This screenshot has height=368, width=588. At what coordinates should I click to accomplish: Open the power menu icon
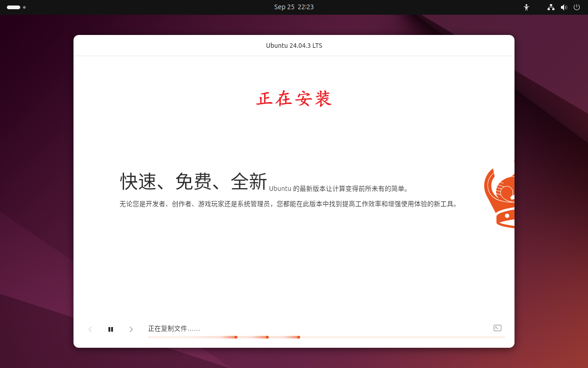coord(577,7)
